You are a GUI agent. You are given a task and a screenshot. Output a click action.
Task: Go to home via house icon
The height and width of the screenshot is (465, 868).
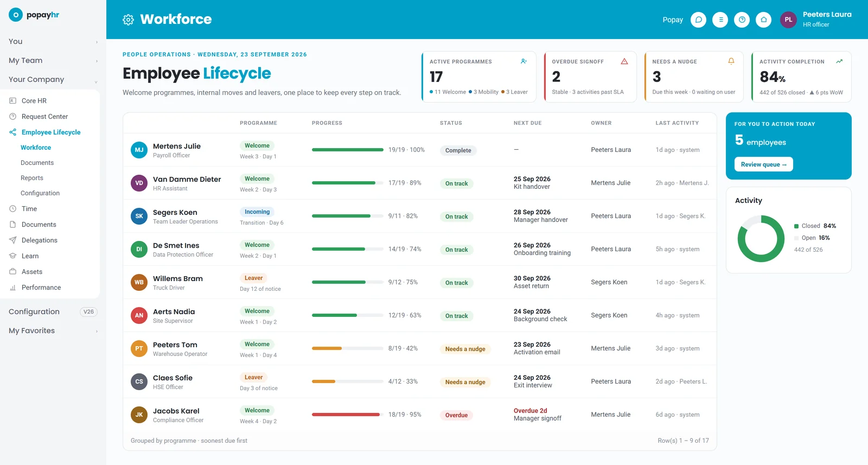[763, 20]
